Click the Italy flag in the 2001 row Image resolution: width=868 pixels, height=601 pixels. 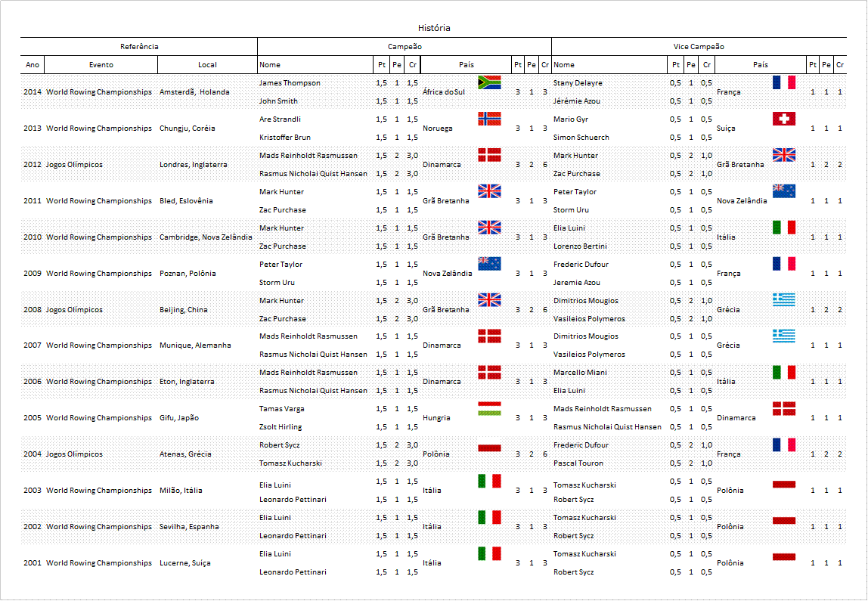pos(489,553)
